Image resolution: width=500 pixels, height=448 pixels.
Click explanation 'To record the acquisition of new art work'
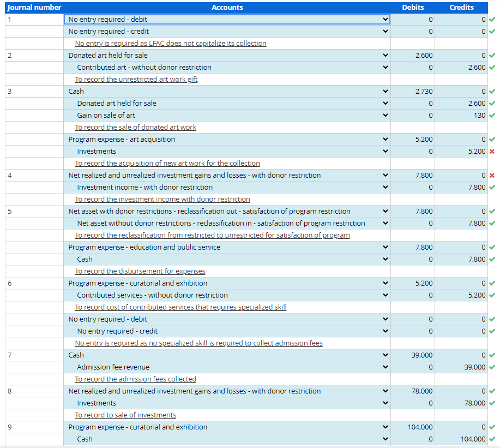click(167, 164)
